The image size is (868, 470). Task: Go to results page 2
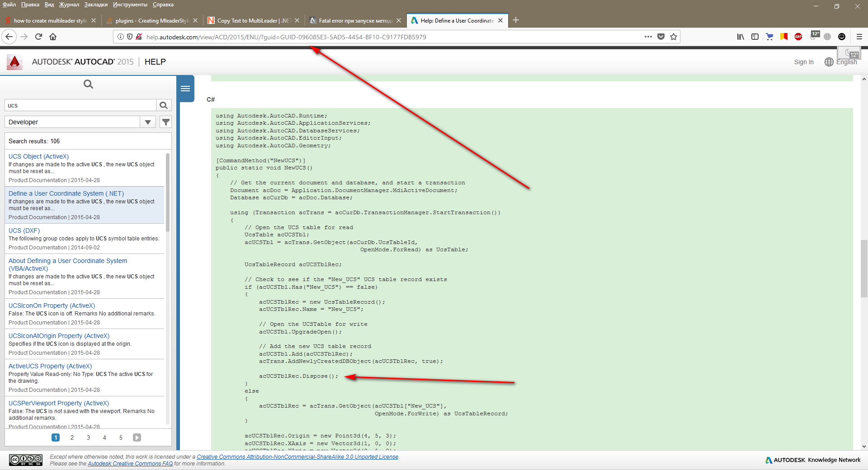(x=72, y=437)
